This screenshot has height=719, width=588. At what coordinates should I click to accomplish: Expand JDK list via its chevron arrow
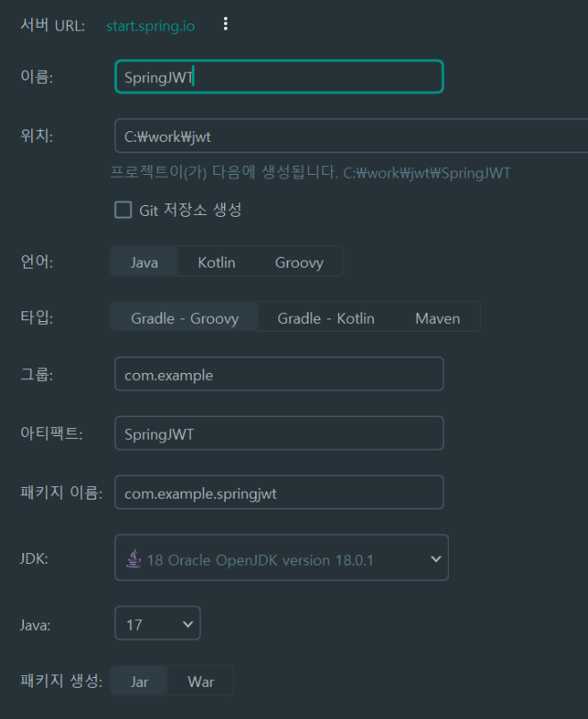coord(435,558)
